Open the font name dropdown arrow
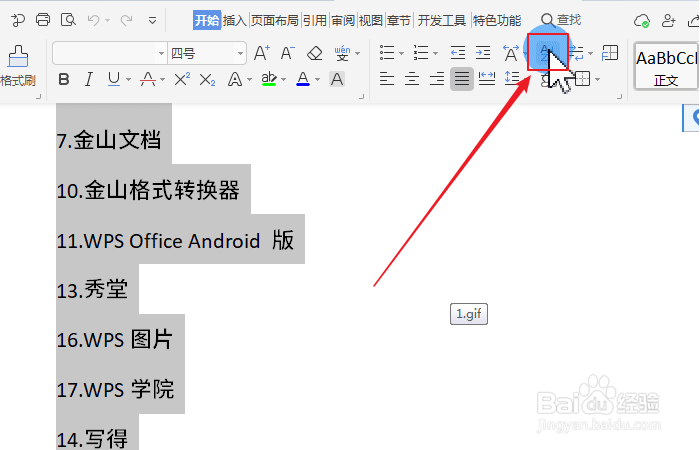This screenshot has height=450, width=700. pos(161,54)
